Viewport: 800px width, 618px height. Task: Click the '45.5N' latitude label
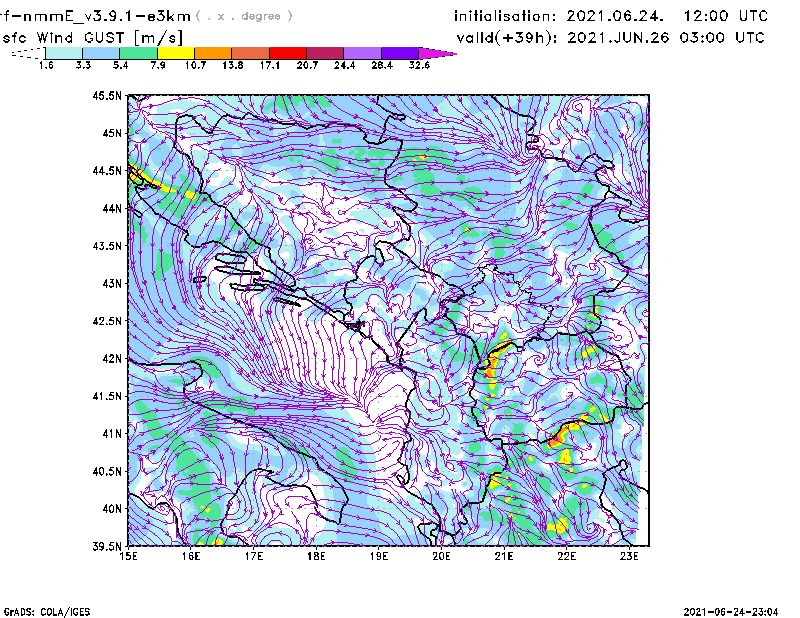(107, 95)
